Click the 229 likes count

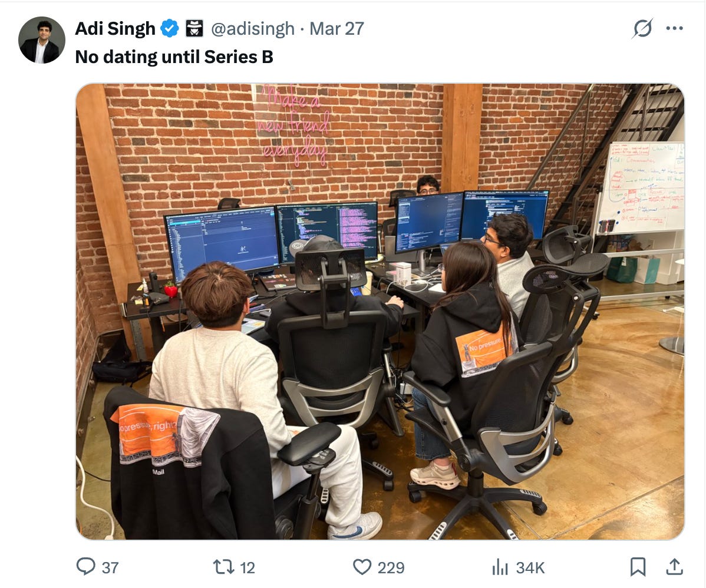pos(391,567)
